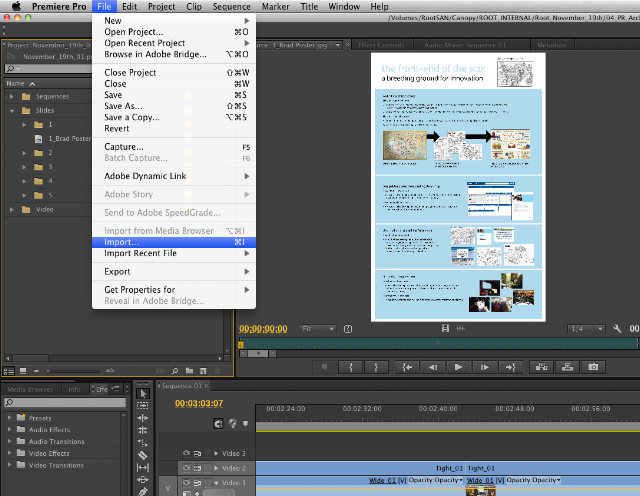The width and height of the screenshot is (640, 496).
Task: Play the source monitor clip
Action: [x=458, y=367]
